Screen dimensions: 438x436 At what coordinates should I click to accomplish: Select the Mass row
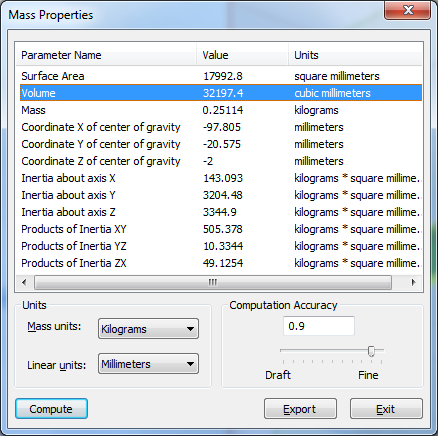click(221, 110)
